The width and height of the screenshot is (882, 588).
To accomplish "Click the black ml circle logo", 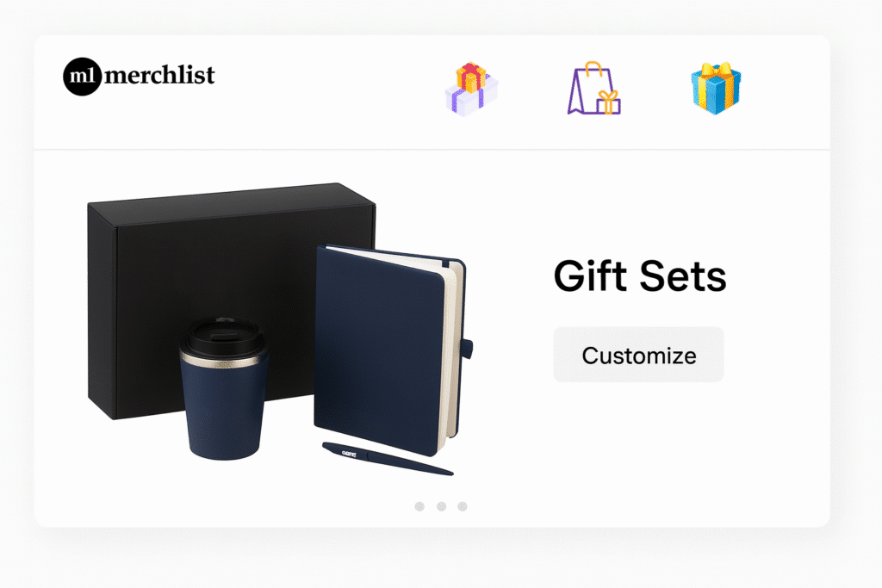I will [82, 76].
